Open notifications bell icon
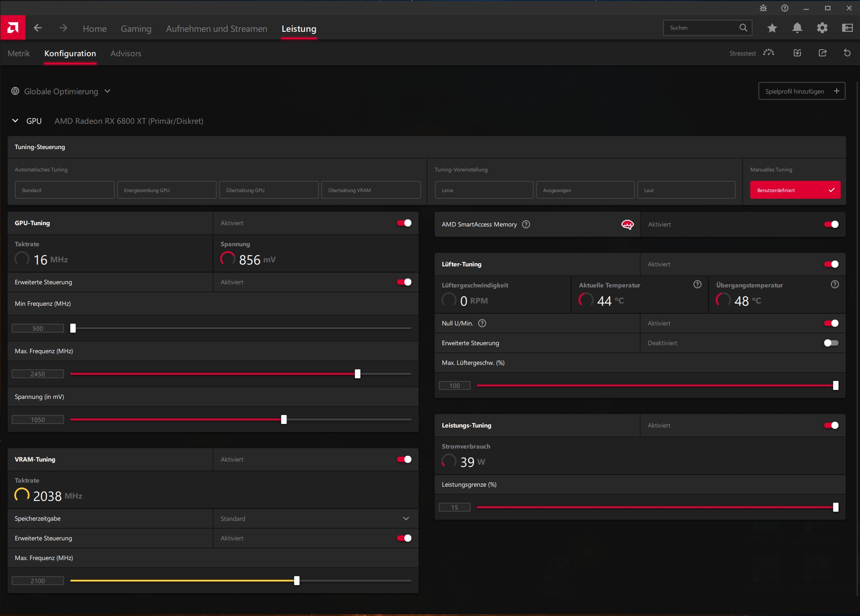 [x=797, y=28]
